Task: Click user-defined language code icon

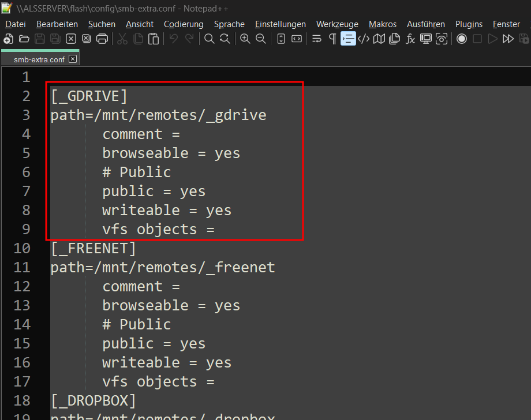Action: (x=364, y=39)
